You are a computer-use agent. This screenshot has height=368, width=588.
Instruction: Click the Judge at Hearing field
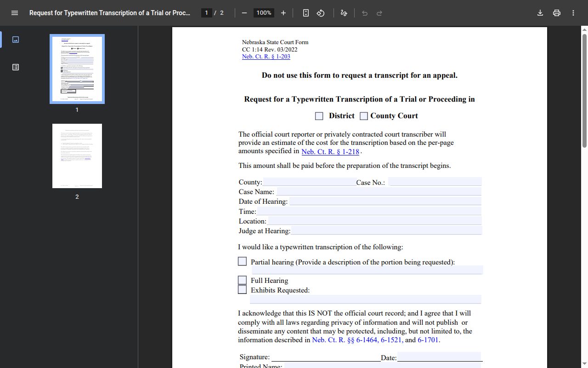[386, 230]
